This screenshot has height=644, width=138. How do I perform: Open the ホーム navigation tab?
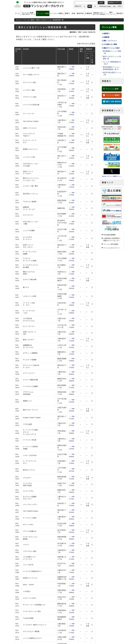pyautogui.click(x=17, y=14)
